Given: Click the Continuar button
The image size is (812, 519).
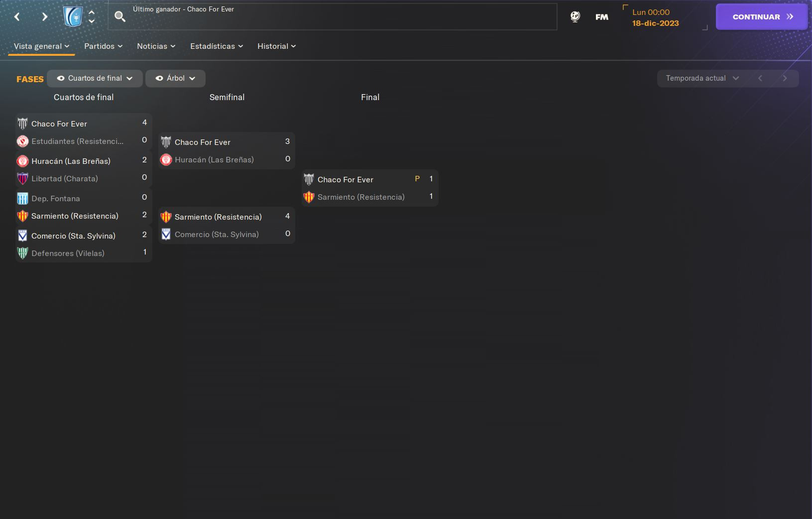Looking at the screenshot, I should click(761, 16).
